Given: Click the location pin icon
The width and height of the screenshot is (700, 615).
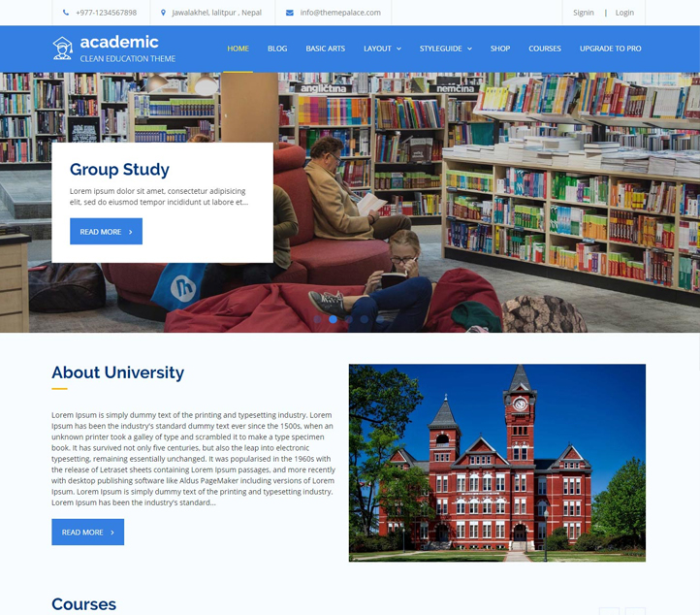Looking at the screenshot, I should pyautogui.click(x=163, y=13).
